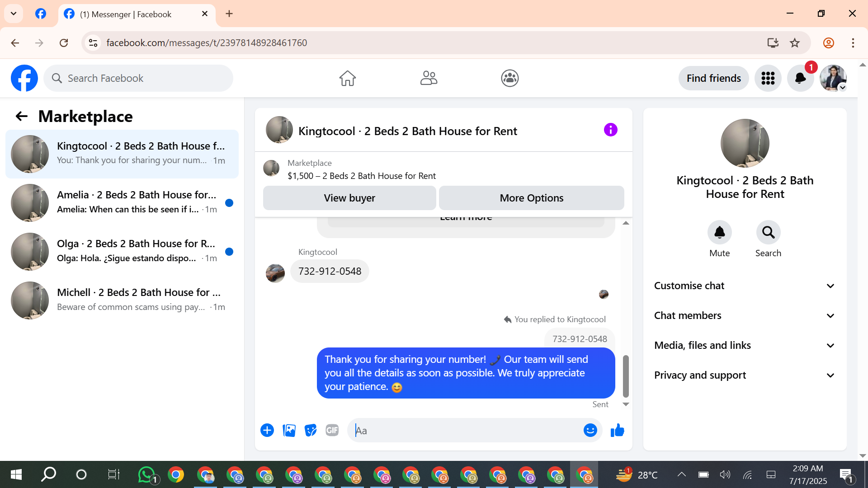
Task: Show hidden system tray icons
Action: click(681, 474)
